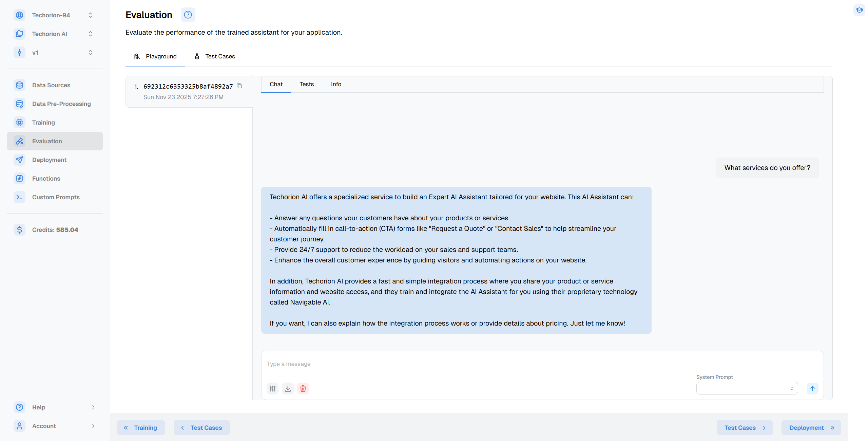
Task: Click the Training back button at the bottom
Action: [x=141, y=428]
